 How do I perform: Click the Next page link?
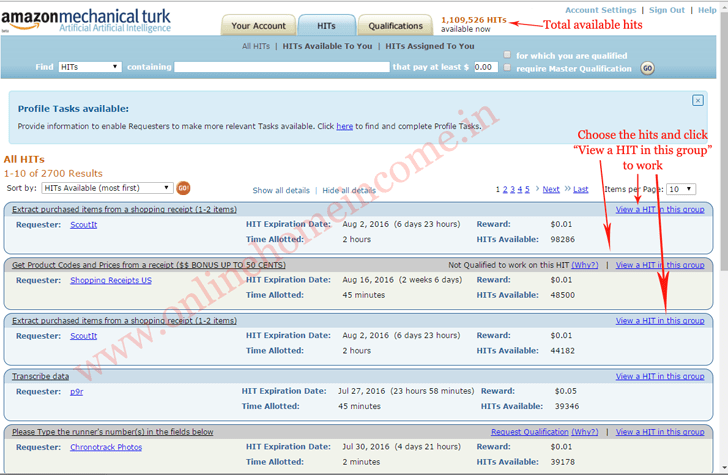pos(551,189)
